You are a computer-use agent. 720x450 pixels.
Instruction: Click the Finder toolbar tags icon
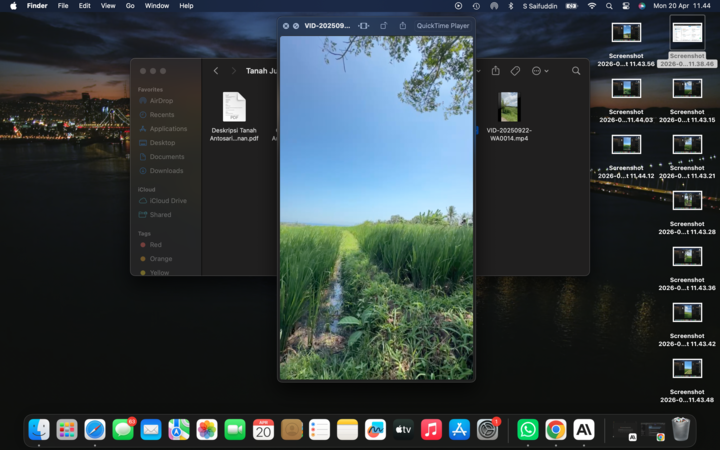[515, 71]
